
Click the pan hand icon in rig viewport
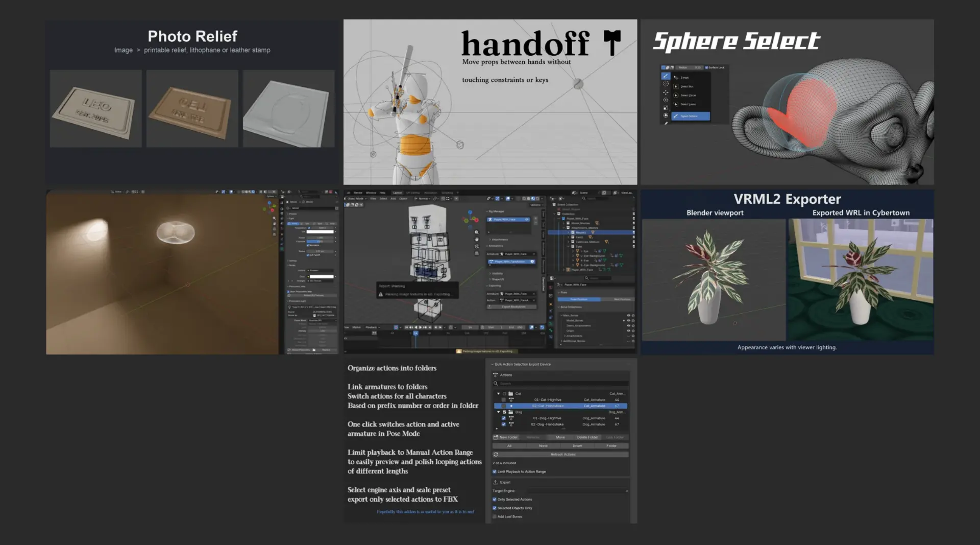click(477, 239)
